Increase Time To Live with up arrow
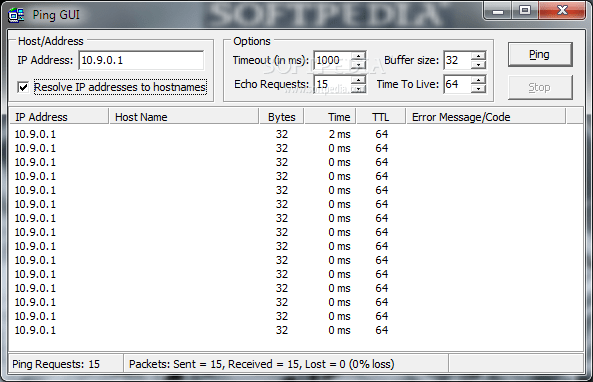 pos(478,80)
